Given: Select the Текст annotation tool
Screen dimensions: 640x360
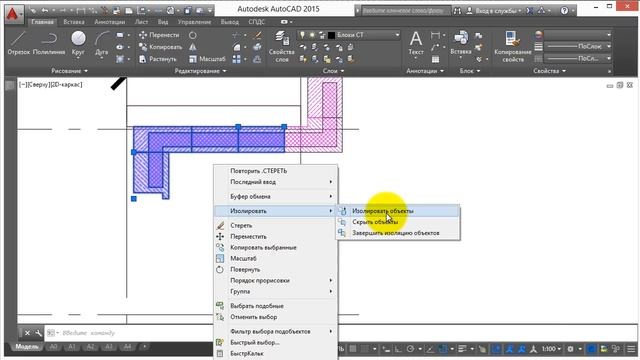Looking at the screenshot, I should click(x=416, y=43).
